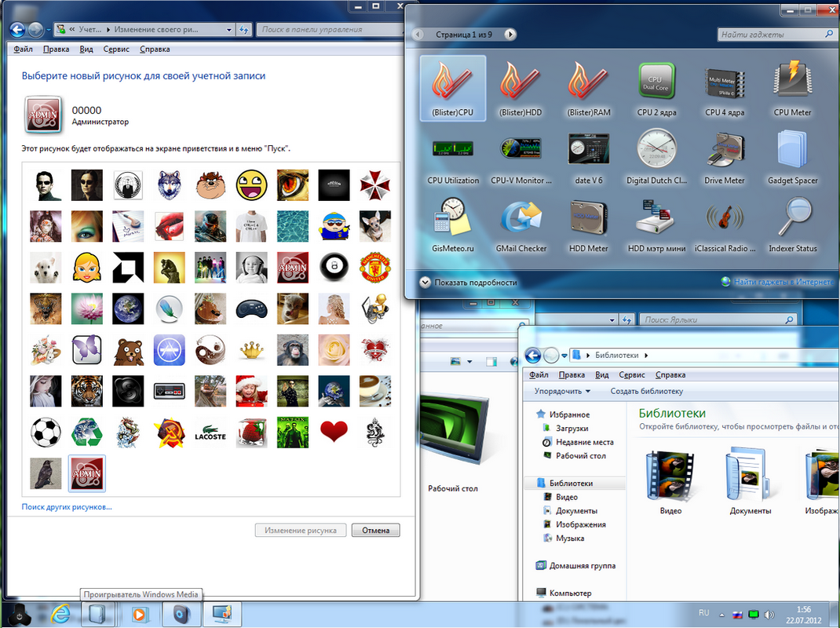The image size is (840, 628).
Task: Pick the Digital Dutch Clock gadget
Action: (656, 156)
